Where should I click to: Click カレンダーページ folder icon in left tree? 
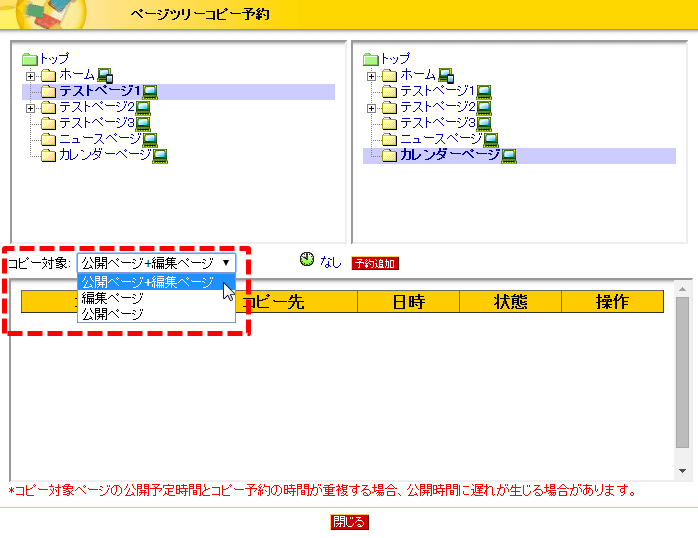coord(49,156)
